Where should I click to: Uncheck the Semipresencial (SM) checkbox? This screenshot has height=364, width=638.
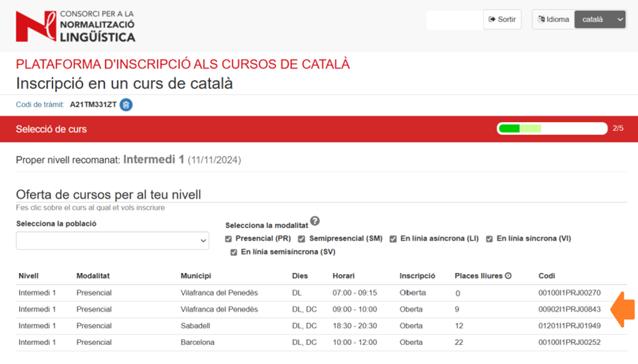tap(302, 239)
